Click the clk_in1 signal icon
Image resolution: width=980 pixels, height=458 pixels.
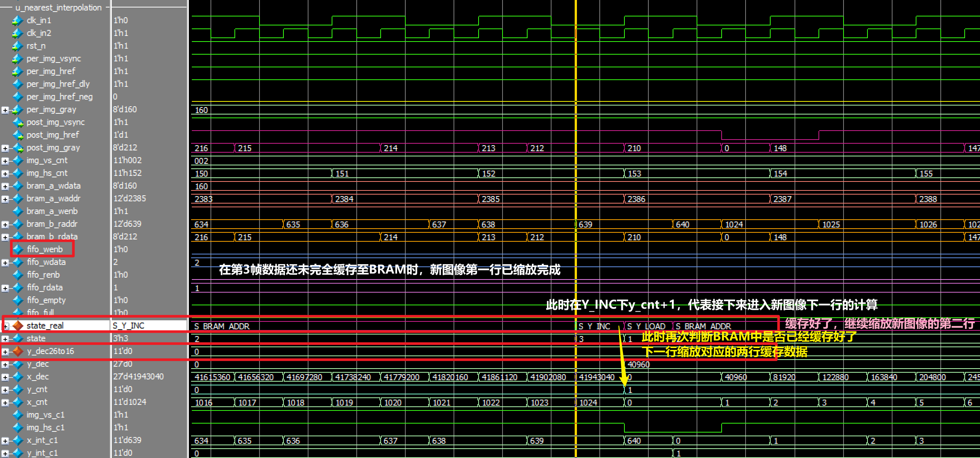(17, 21)
